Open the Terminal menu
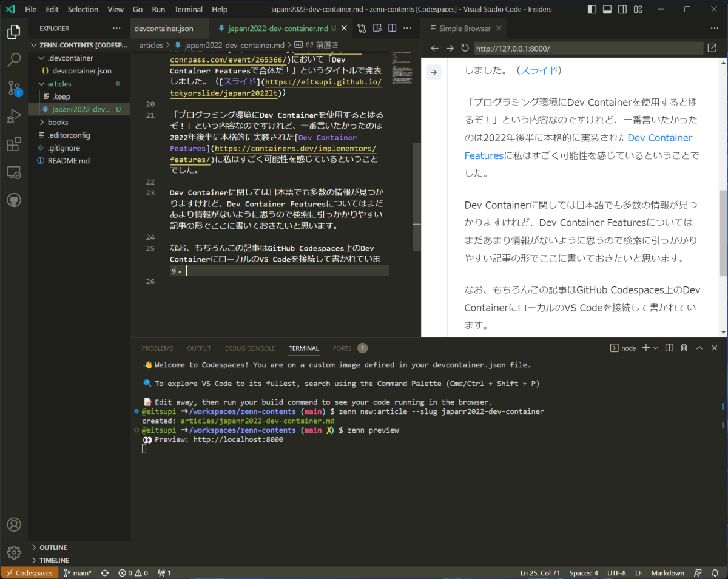This screenshot has height=579, width=728. click(x=189, y=9)
